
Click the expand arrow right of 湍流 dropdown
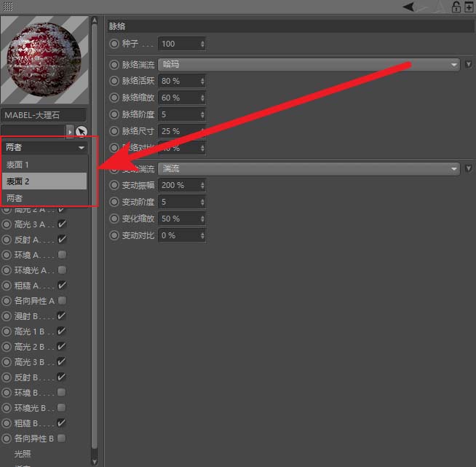[x=469, y=168]
